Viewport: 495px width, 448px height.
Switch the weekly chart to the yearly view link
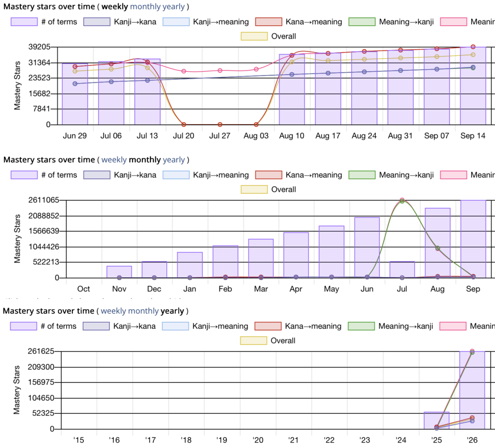173,6
